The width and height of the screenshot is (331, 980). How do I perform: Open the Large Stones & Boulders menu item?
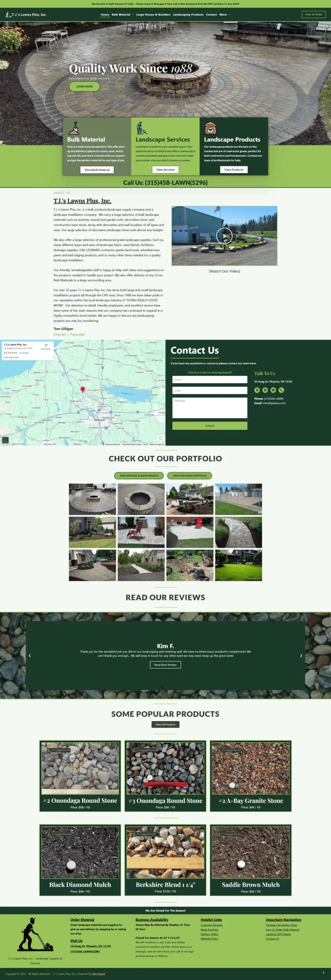coord(153,15)
